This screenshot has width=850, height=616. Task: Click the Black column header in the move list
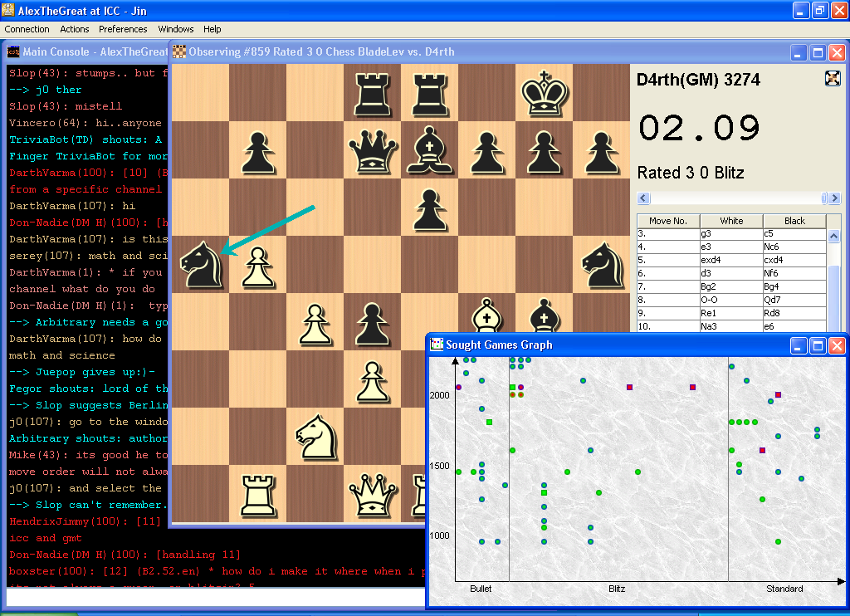pyautogui.click(x=794, y=221)
